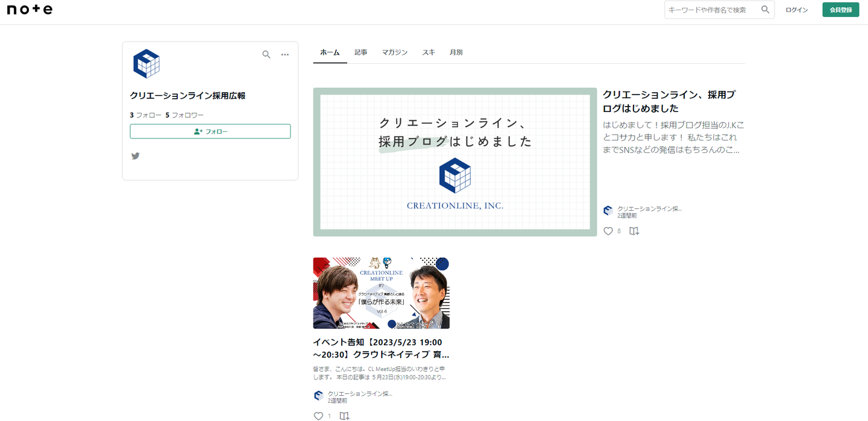Open author name under the event announcement
868x421 pixels.
coord(360,393)
